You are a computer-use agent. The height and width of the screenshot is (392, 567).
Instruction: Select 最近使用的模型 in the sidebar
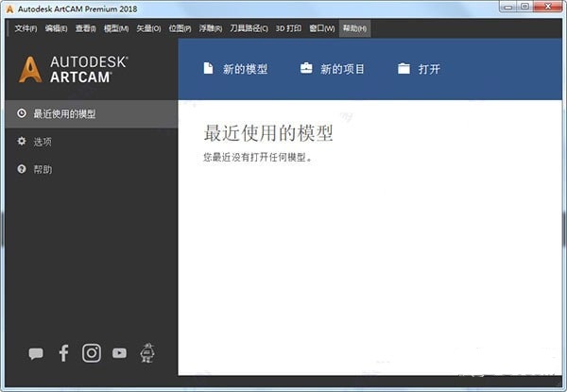92,113
